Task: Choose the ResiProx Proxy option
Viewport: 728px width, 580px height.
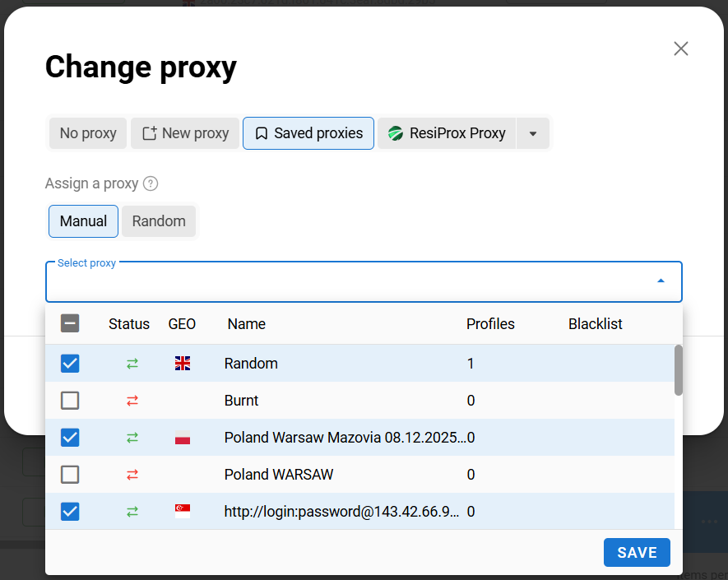Action: [447, 133]
